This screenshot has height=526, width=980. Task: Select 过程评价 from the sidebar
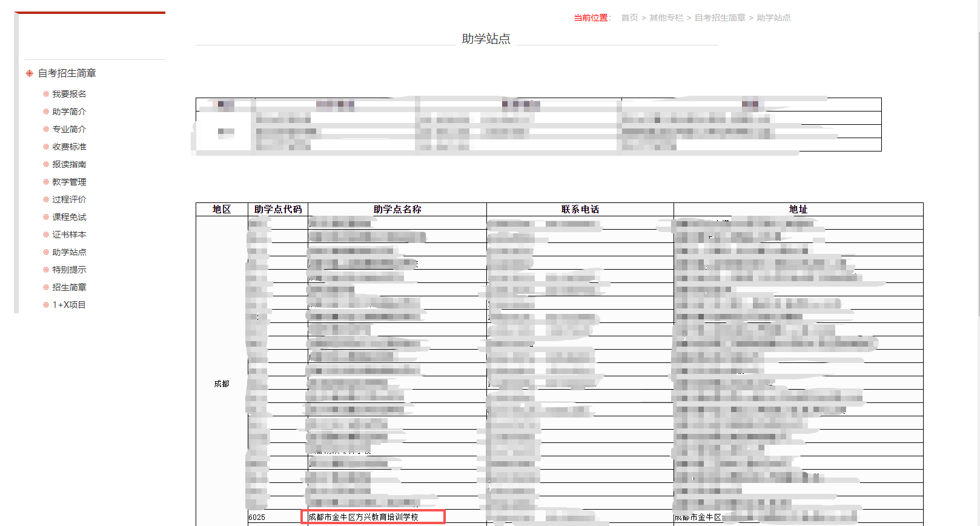69,199
